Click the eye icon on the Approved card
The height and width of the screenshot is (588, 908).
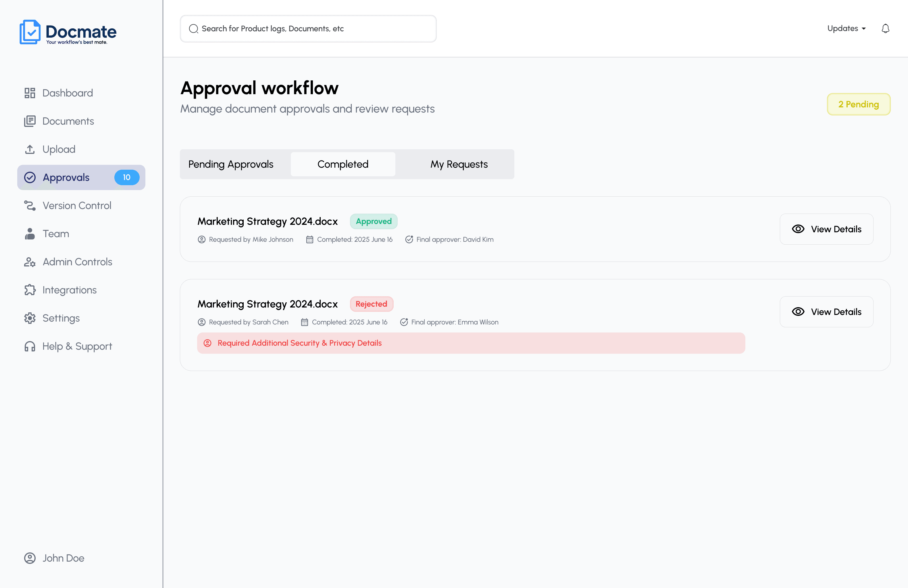(x=798, y=229)
